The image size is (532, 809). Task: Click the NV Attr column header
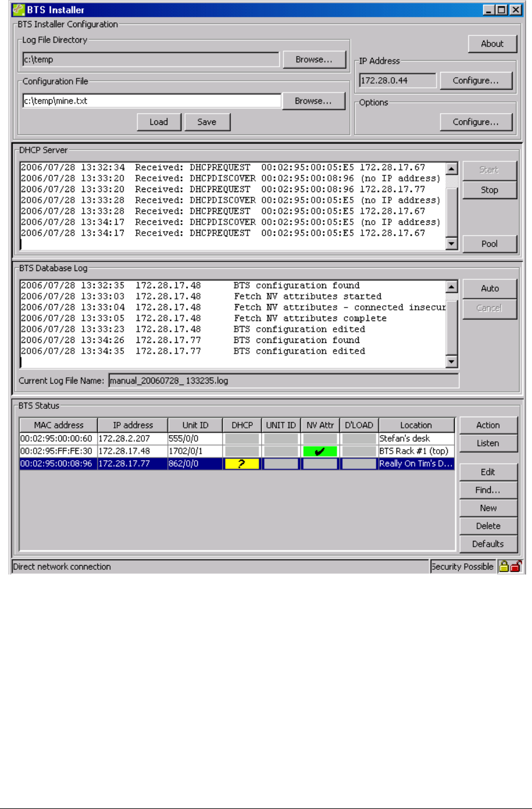[320, 425]
